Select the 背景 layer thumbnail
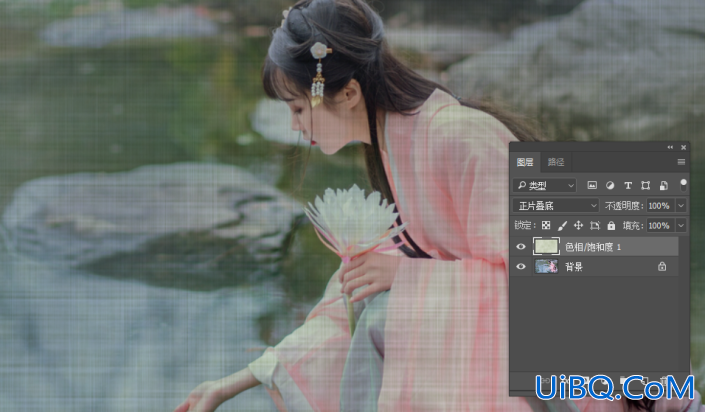This screenshot has height=412, width=705. [546, 266]
